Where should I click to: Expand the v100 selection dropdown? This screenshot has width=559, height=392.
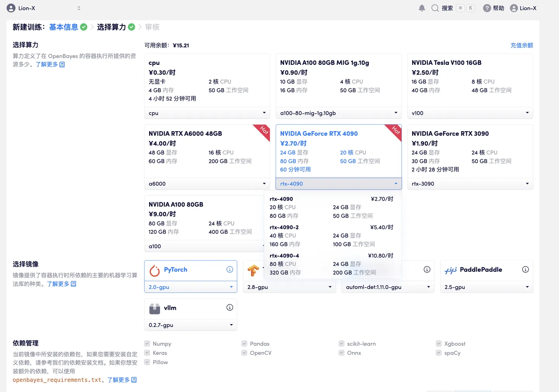(470, 113)
